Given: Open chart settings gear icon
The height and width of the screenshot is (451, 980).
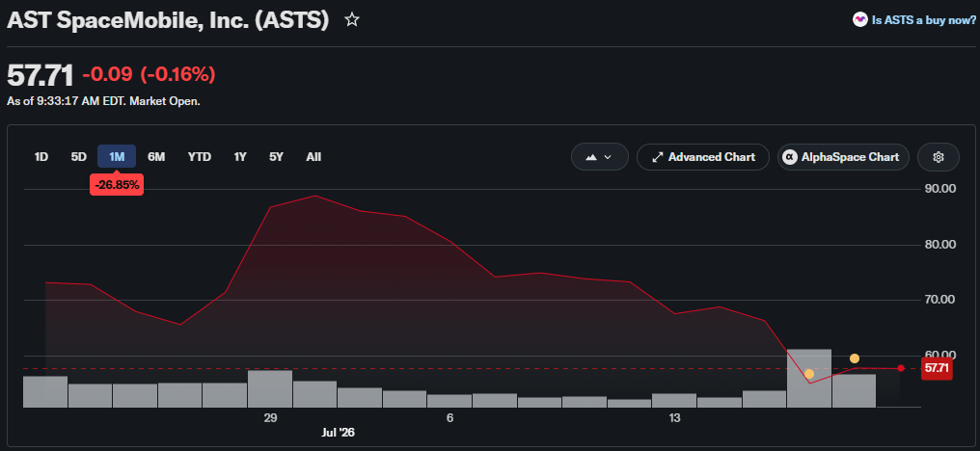Looking at the screenshot, I should pos(938,157).
